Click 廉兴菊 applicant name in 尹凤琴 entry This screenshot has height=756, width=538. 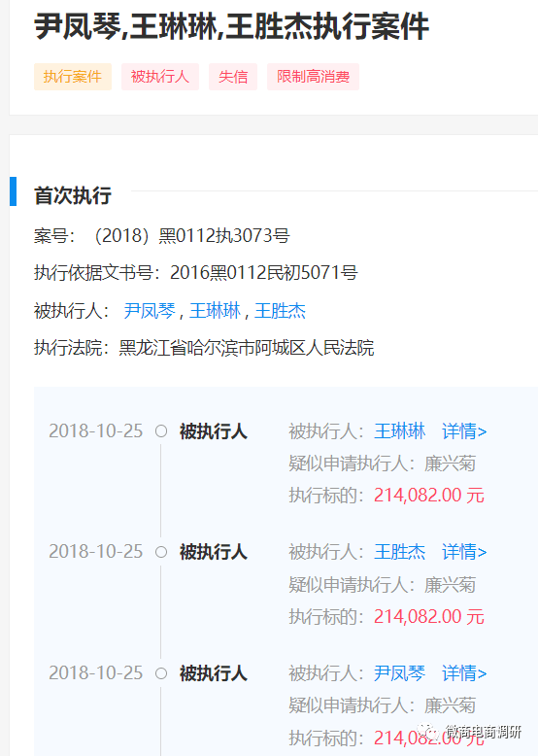pyautogui.click(x=450, y=705)
